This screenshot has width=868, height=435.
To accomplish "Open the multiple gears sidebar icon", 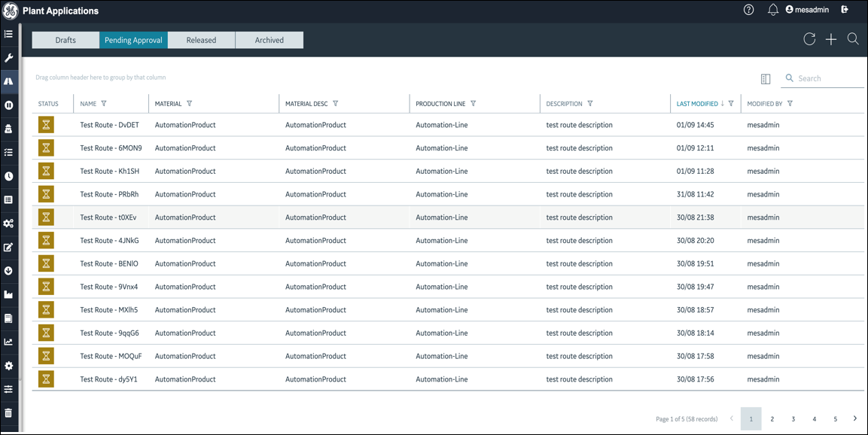I will 8,224.
